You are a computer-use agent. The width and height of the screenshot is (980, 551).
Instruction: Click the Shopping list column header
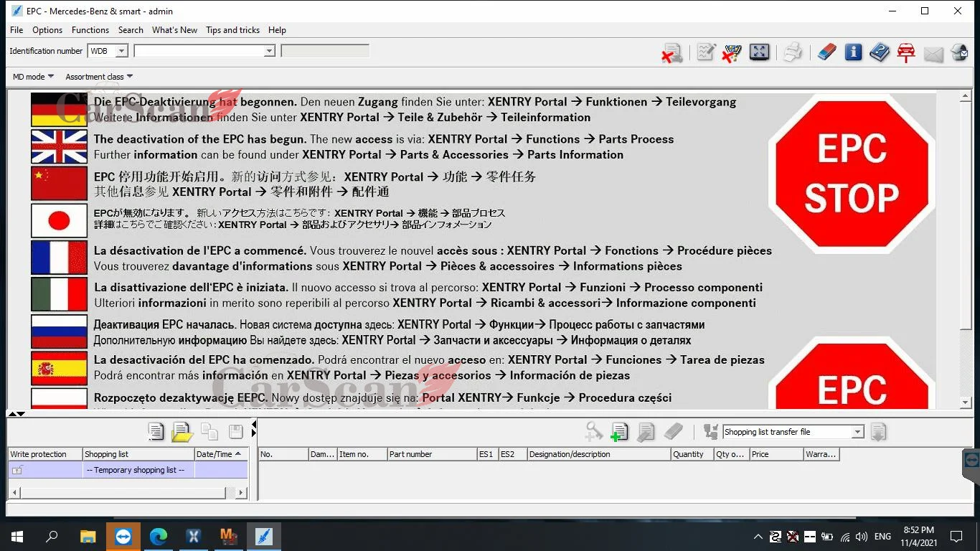pos(138,454)
